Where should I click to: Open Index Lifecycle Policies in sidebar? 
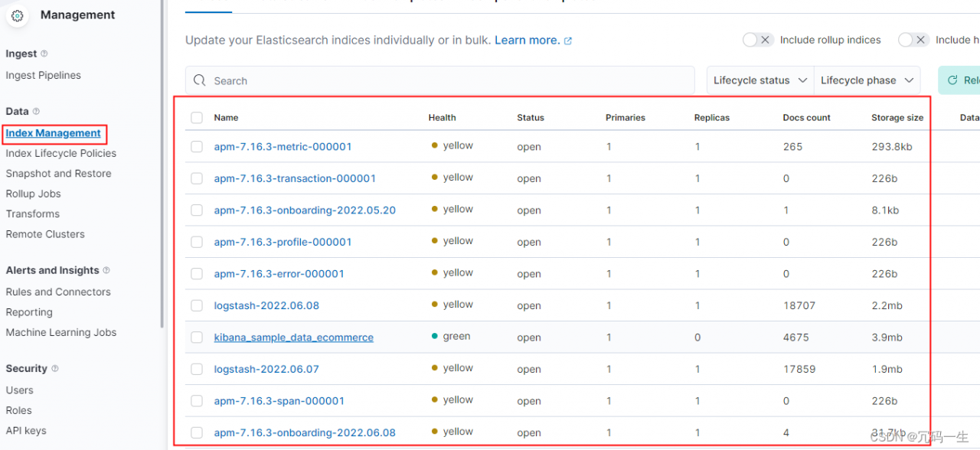pyautogui.click(x=61, y=153)
